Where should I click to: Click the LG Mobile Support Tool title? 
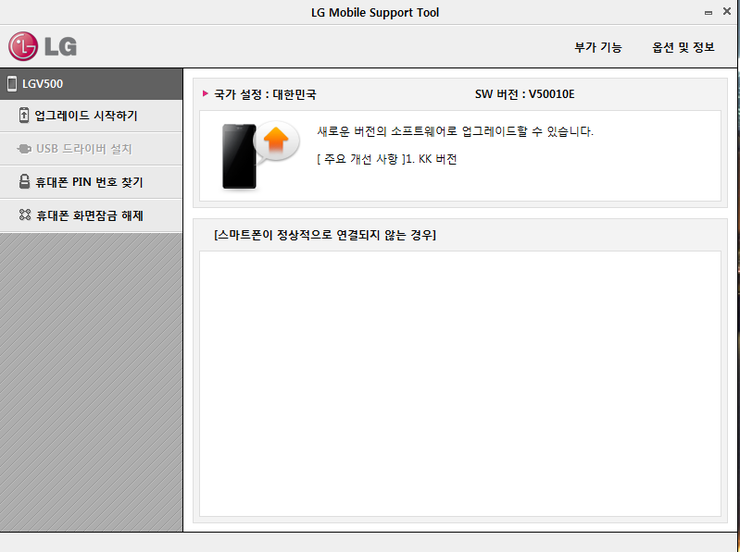(x=375, y=13)
